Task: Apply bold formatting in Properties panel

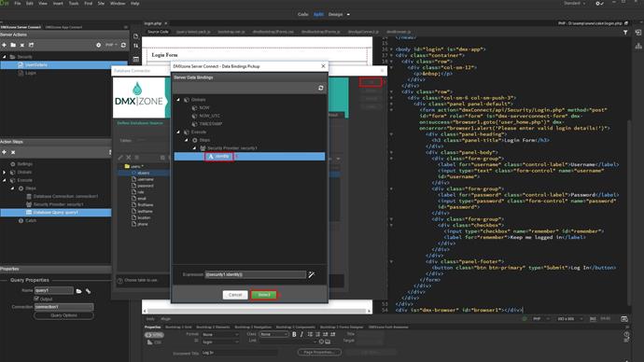Action: [294, 335]
